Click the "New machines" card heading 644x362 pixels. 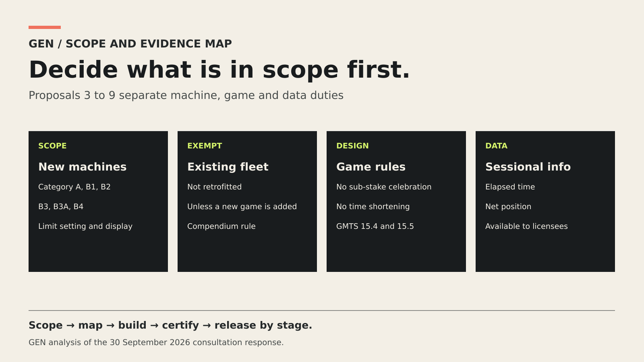(x=82, y=167)
